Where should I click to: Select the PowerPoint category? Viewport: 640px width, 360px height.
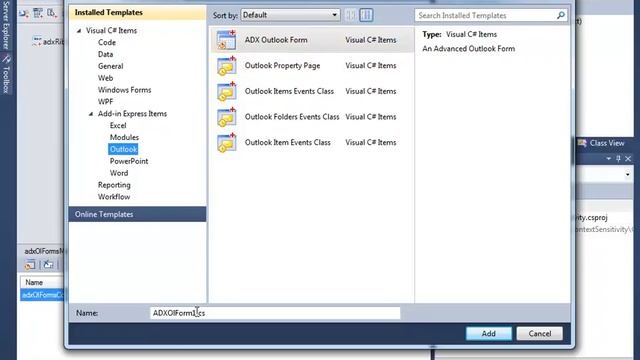[x=129, y=161]
